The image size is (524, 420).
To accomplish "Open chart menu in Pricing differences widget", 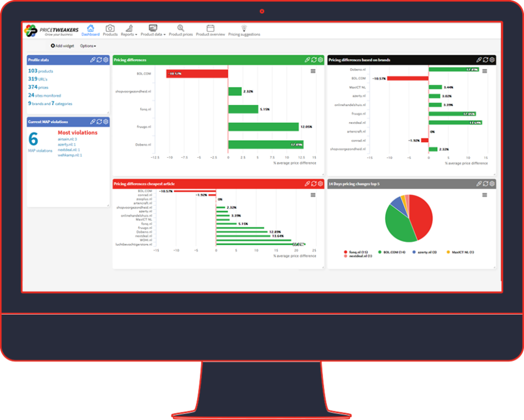I will 313,71.
